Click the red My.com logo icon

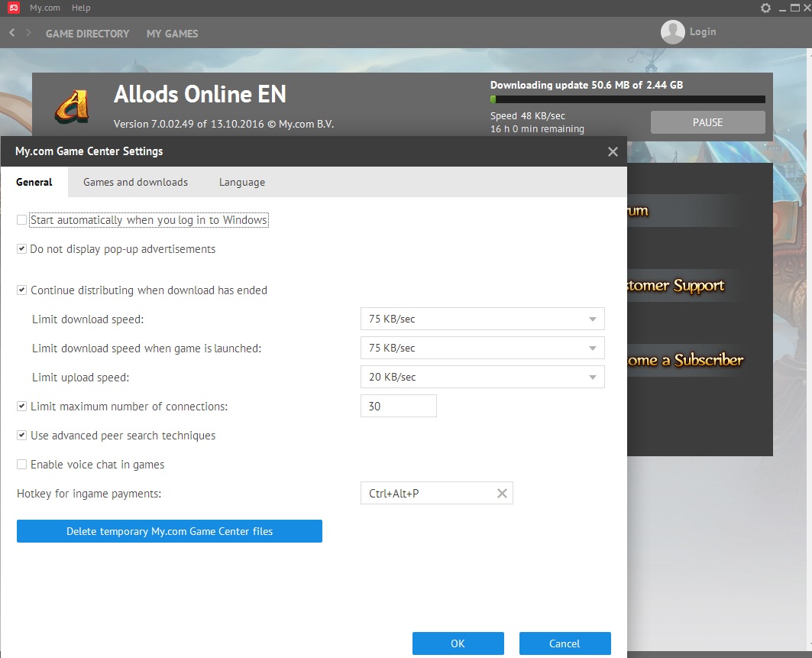click(14, 8)
